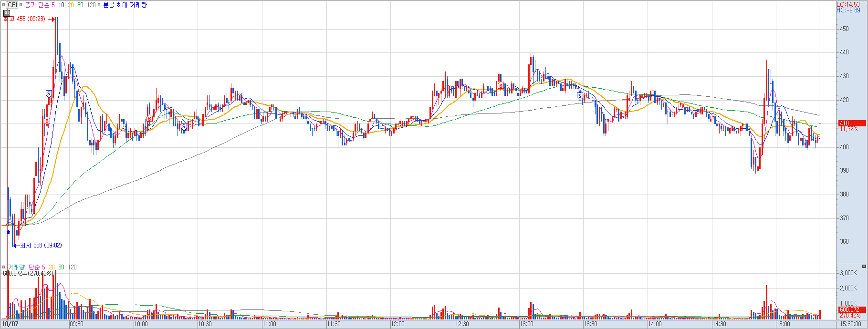Select the gray 120 price moving average label
The height and width of the screenshot is (329, 868).
(91, 5)
